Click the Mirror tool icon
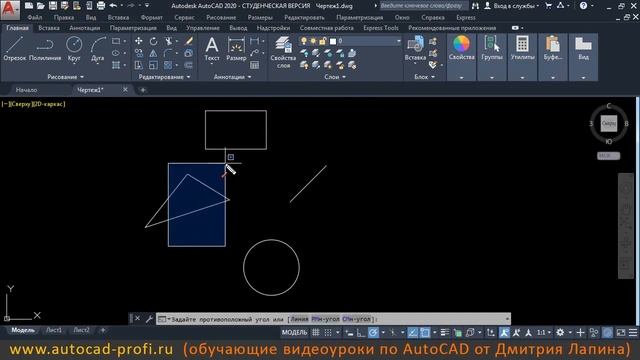Screen dimensions: 640x360 point(153,53)
